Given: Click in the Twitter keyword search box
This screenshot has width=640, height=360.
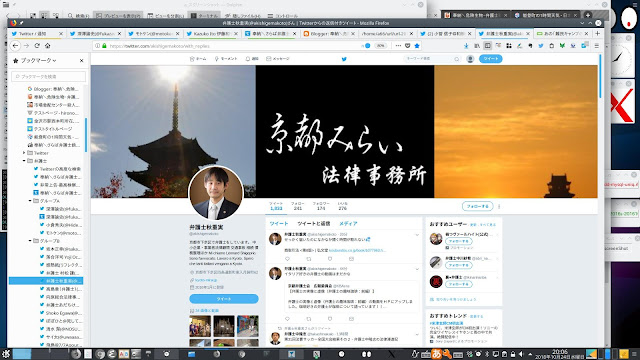Looking at the screenshot, I should (432, 59).
